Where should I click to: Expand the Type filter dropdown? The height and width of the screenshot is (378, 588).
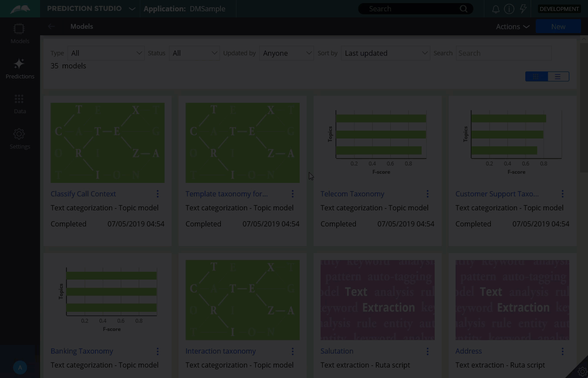106,53
